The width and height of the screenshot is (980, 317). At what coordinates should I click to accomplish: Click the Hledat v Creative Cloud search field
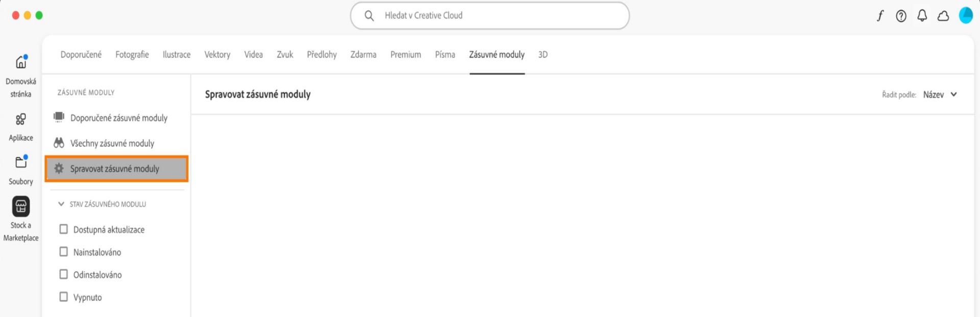tap(489, 15)
